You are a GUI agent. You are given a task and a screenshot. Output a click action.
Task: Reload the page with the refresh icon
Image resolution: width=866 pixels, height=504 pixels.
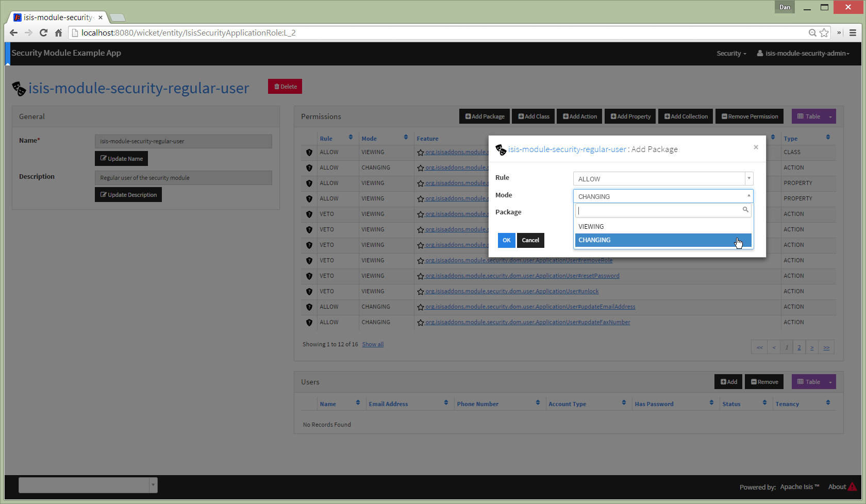[43, 33]
